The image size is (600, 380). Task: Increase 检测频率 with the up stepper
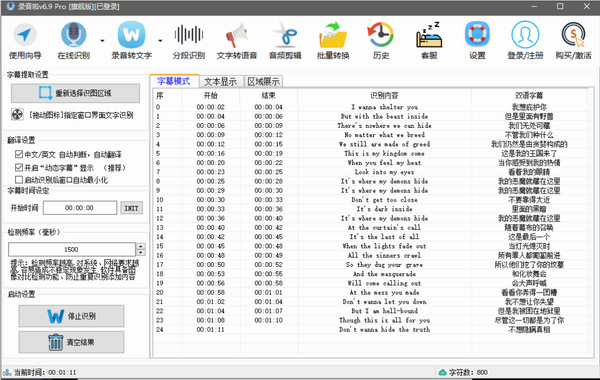141,246
